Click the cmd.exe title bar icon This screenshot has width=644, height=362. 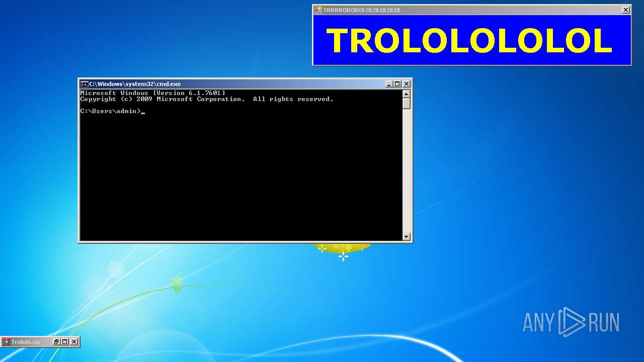[x=85, y=84]
